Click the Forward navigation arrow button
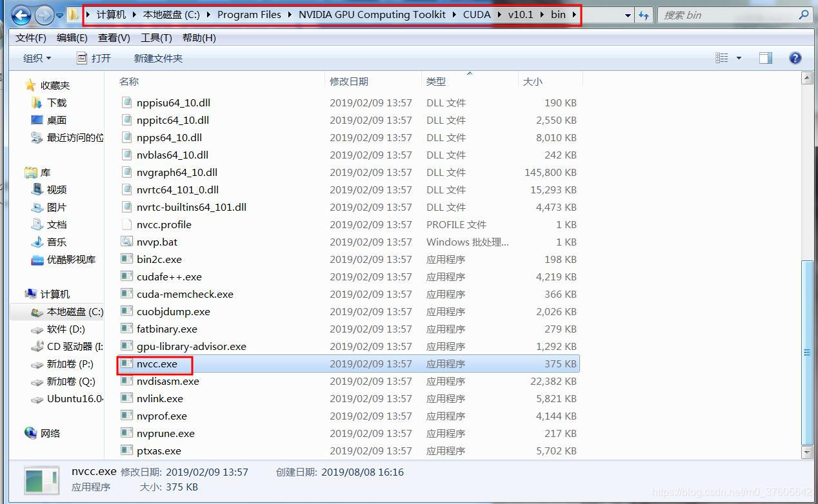The image size is (818, 504). point(44,15)
